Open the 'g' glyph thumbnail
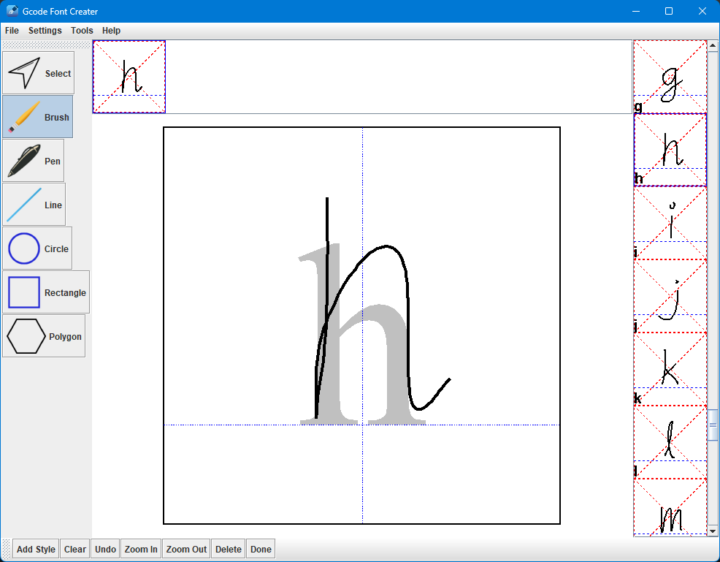Screen dimensions: 720x562 [x=670, y=76]
